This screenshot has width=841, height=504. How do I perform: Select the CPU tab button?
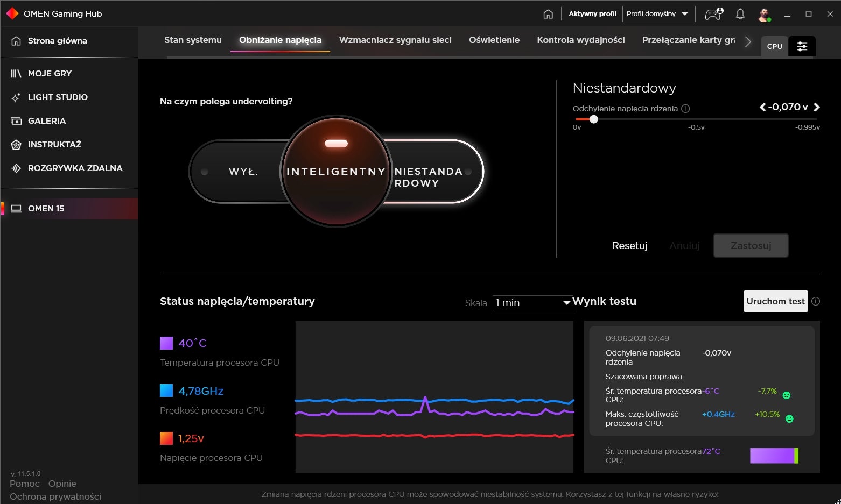(775, 46)
